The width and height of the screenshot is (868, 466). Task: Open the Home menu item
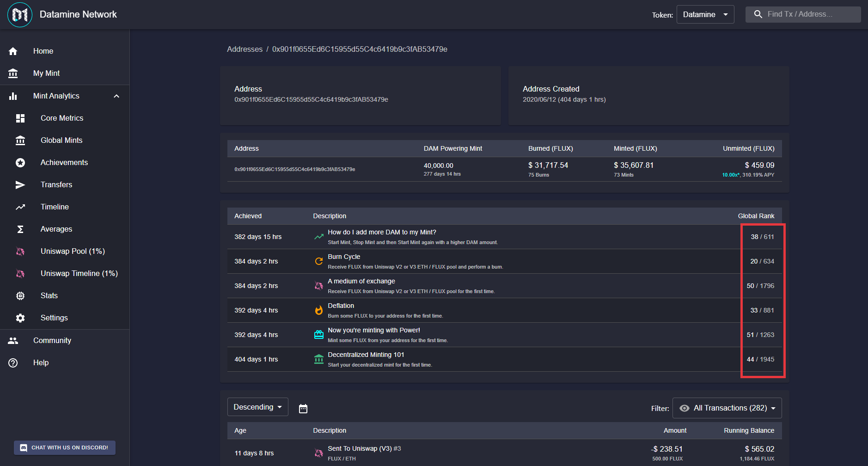[65, 51]
